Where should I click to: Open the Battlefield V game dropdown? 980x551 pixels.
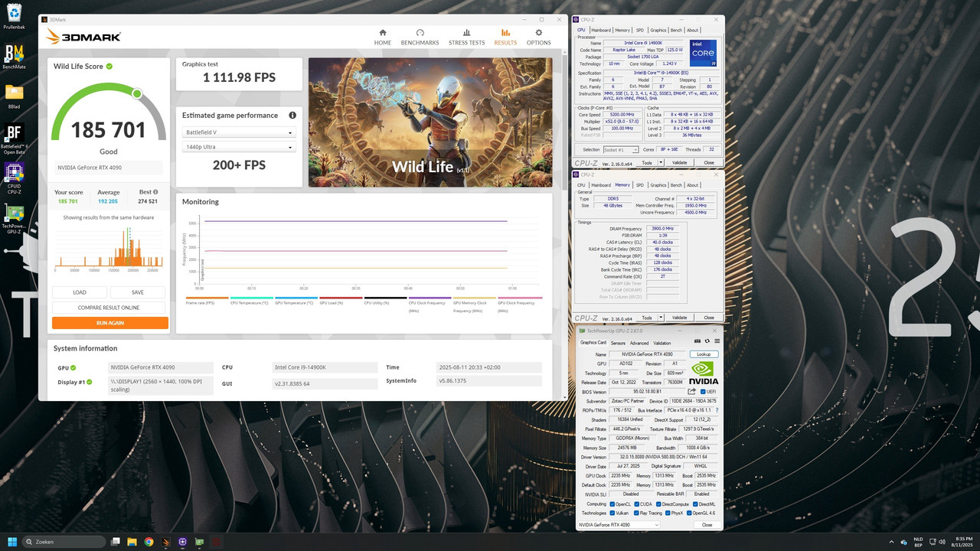[239, 132]
